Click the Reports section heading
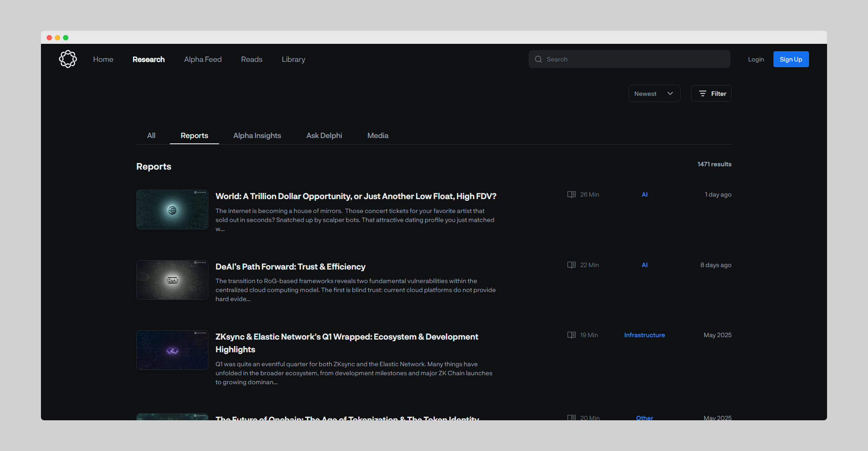 (154, 166)
